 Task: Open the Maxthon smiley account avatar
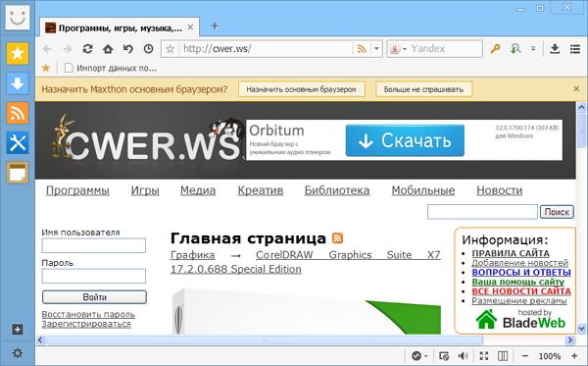coord(18,18)
